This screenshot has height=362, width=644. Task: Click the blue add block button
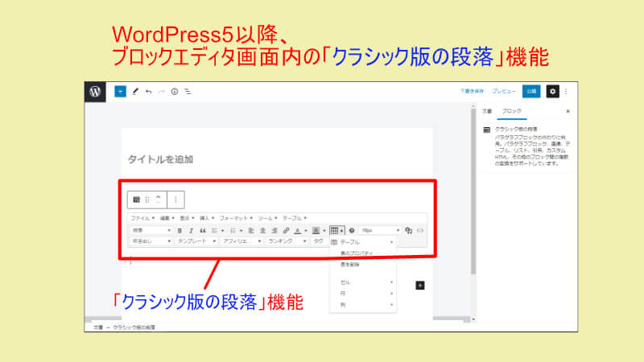pos(120,92)
